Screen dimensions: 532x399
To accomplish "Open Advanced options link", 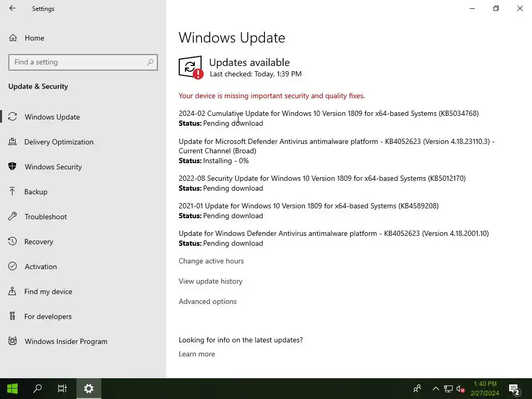I will [208, 301].
